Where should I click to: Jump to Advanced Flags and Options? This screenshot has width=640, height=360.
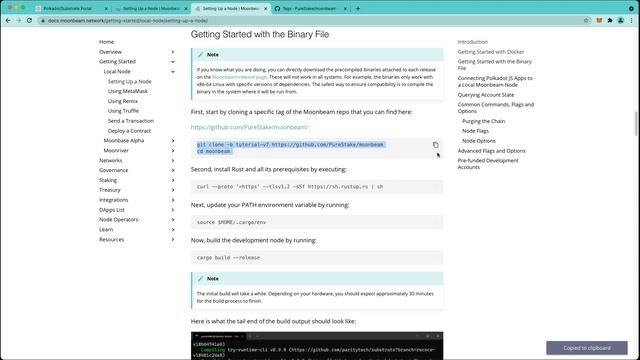[491, 151]
